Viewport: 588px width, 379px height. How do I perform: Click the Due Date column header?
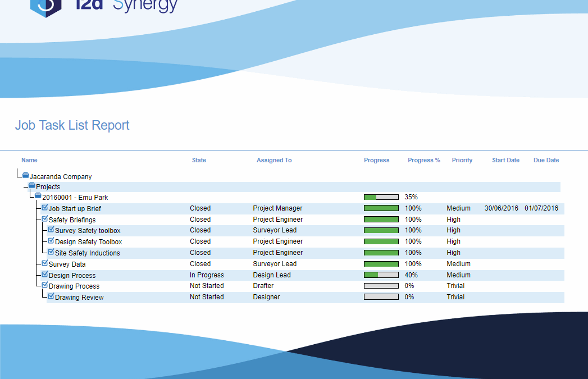coord(546,160)
